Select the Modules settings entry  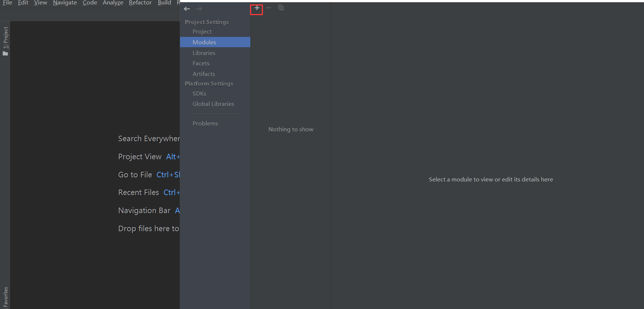click(x=215, y=42)
